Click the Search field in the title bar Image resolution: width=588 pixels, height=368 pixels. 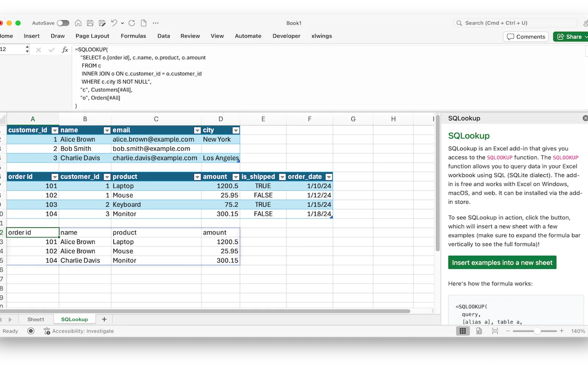tap(515, 23)
